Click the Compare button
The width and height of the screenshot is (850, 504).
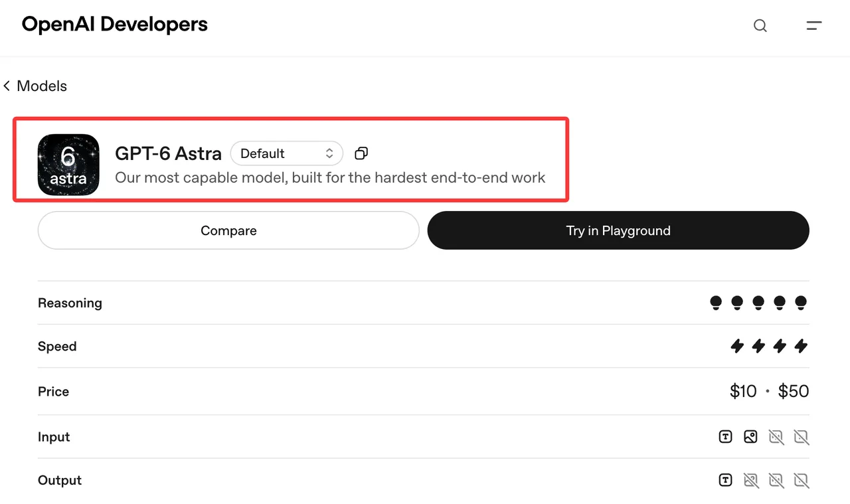point(228,230)
